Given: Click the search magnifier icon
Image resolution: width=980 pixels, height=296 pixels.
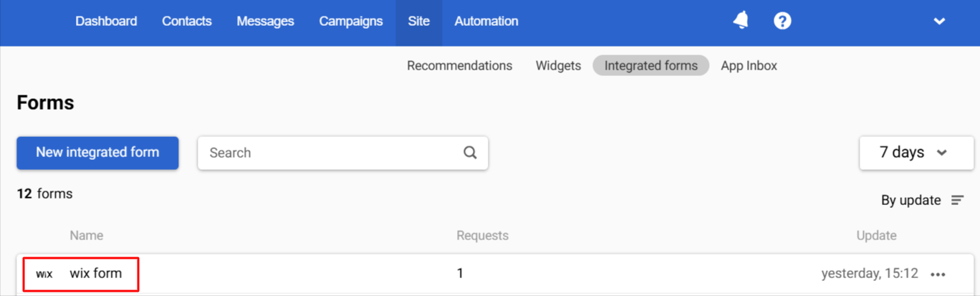Looking at the screenshot, I should pos(470,153).
